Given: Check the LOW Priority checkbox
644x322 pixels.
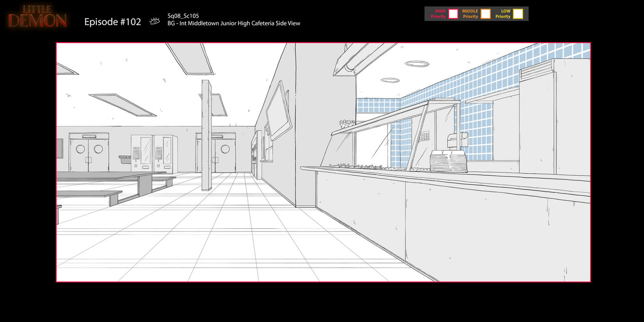Looking at the screenshot, I should [x=518, y=14].
